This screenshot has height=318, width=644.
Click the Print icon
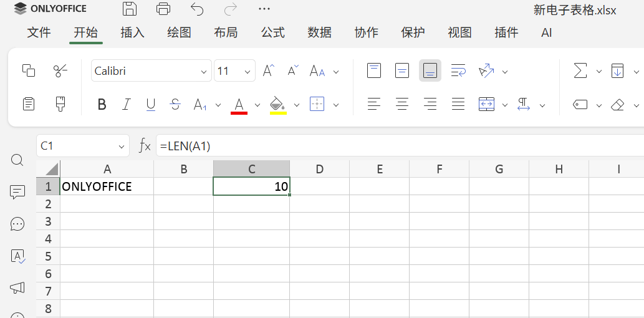[x=163, y=9]
